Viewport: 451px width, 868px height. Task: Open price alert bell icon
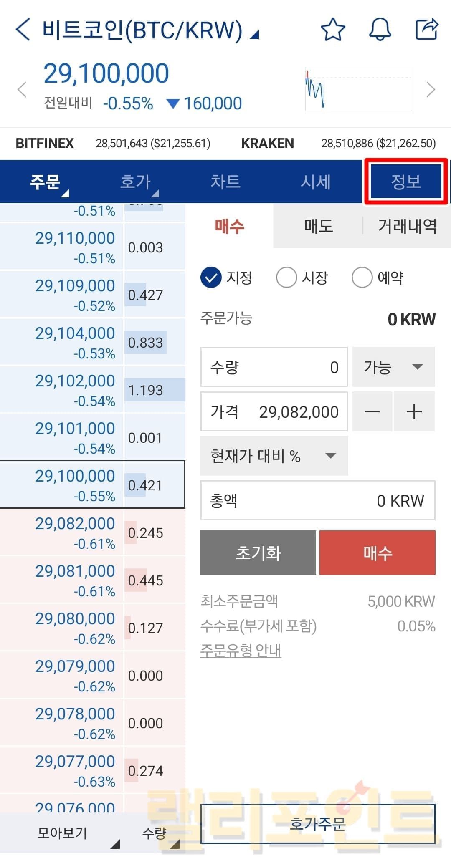(380, 30)
